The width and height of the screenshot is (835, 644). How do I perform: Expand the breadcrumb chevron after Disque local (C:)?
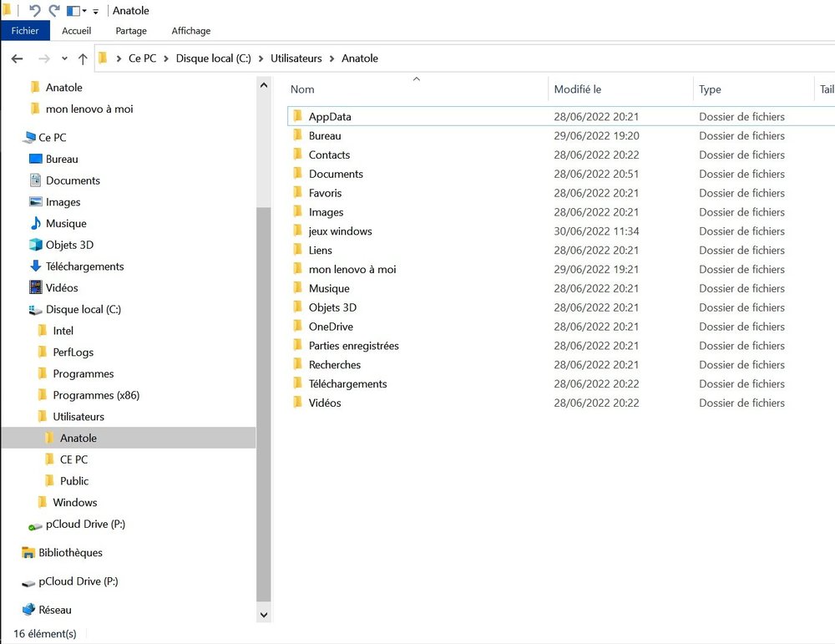click(x=261, y=58)
